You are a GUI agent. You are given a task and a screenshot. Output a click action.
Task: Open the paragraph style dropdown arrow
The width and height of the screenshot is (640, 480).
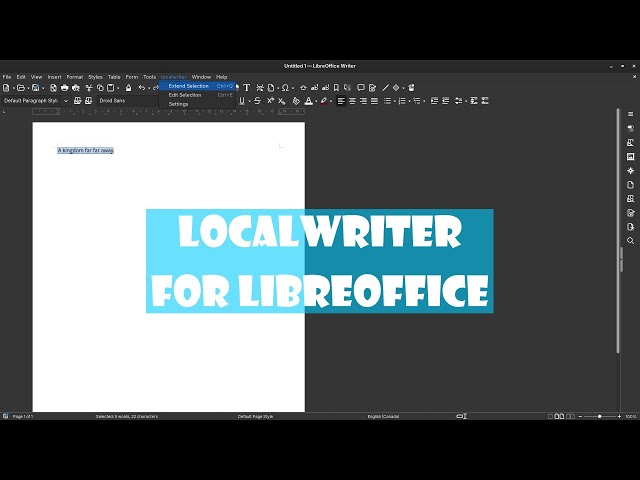66,101
